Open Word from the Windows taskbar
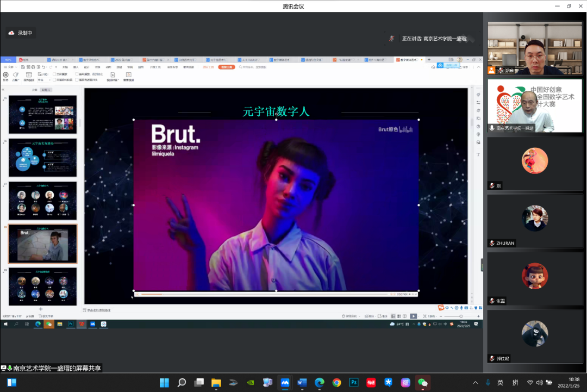This screenshot has width=587, height=392. click(302, 383)
